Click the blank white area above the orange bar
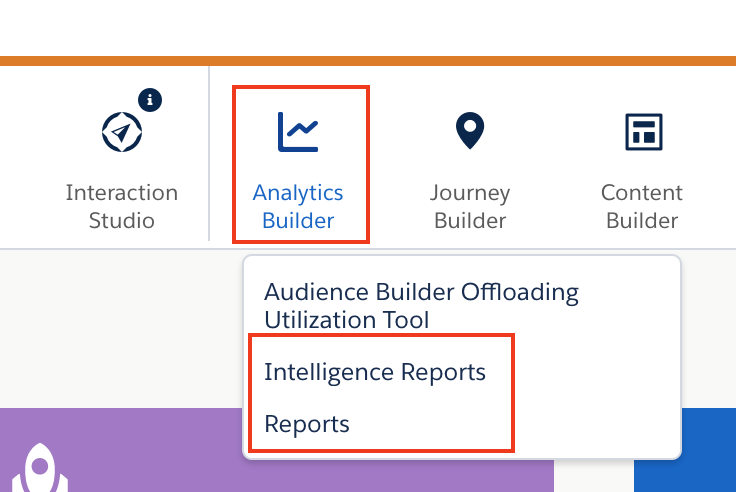The width and height of the screenshot is (736, 492). pyautogui.click(x=368, y=28)
